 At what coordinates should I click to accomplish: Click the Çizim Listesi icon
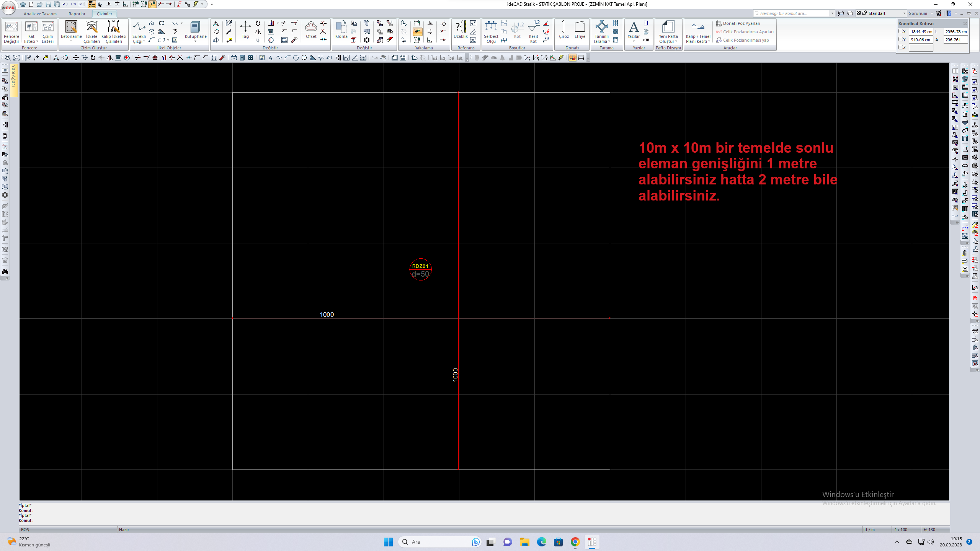(x=47, y=32)
